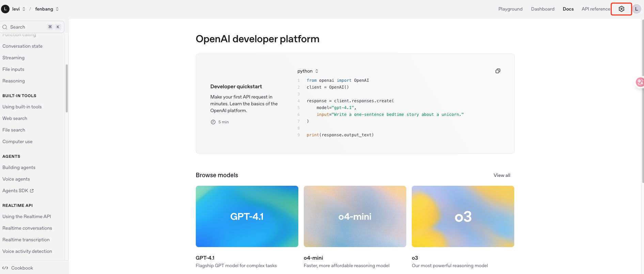
Task: Expand the fenbang project switcher
Action: [57, 9]
